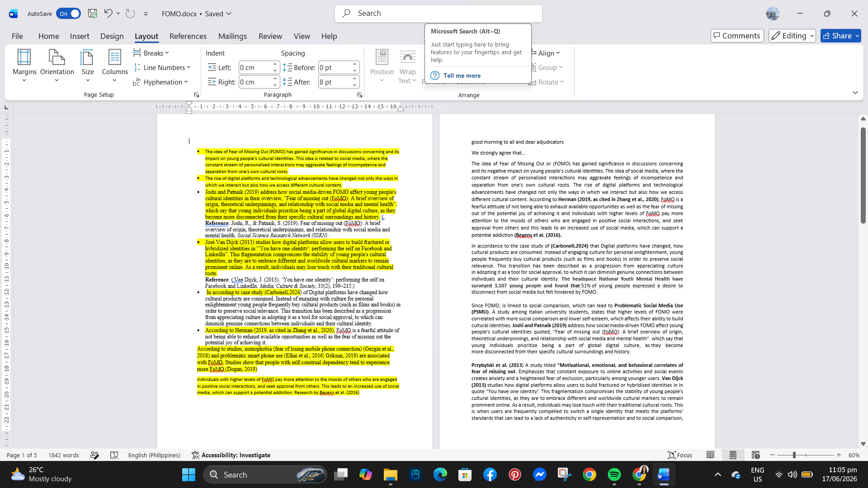Click the Microsoft Search box
868x488 pixels.
(439, 14)
